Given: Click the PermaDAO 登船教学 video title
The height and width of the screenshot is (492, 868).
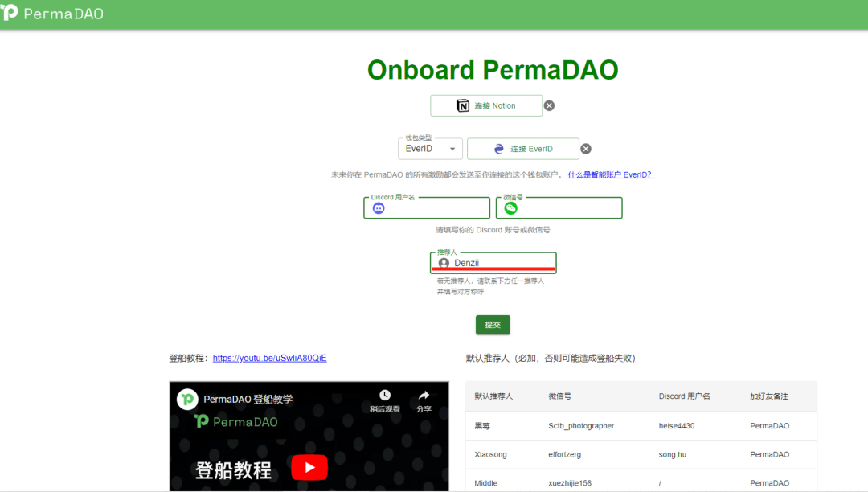Looking at the screenshot, I should tap(248, 399).
